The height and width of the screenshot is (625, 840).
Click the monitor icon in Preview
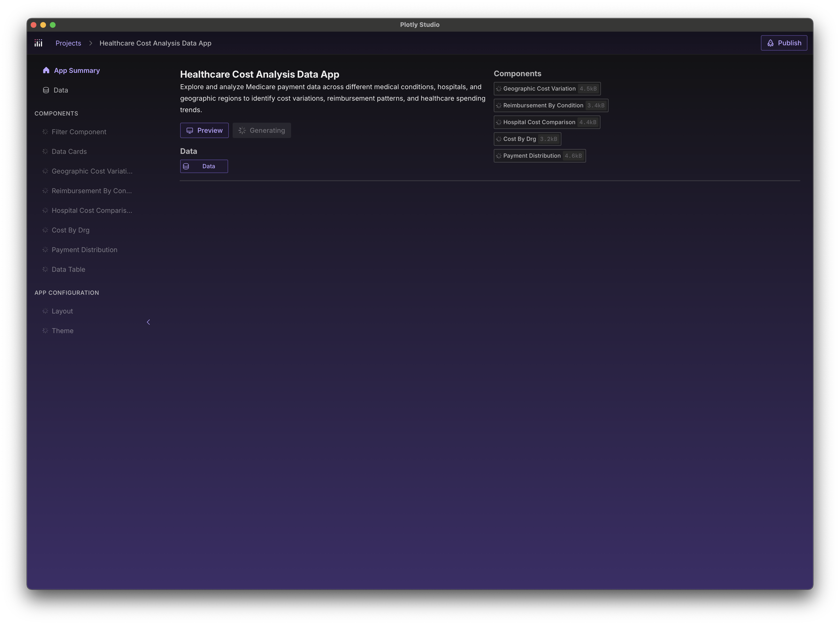click(x=190, y=131)
